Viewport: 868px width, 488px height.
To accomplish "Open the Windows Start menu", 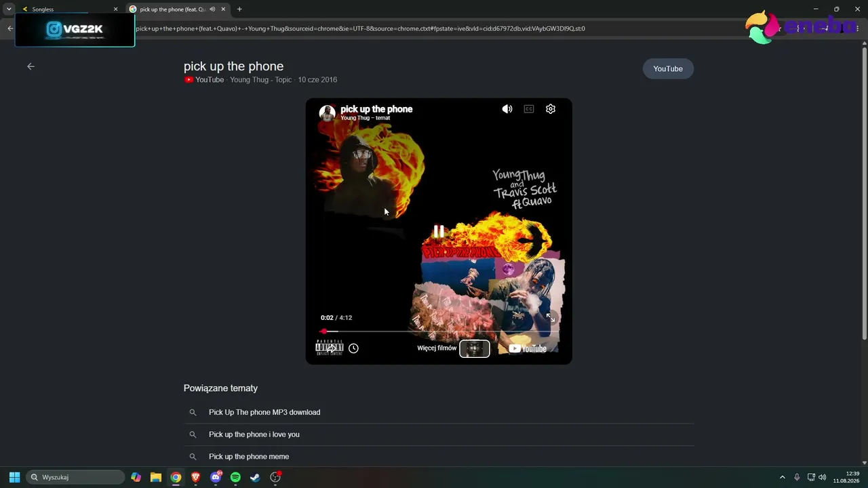I will 14,477.
